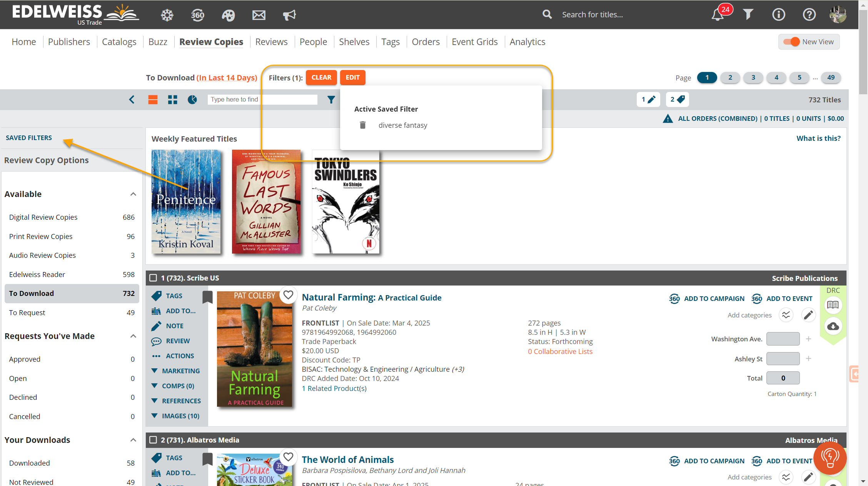
Task: Open notifications bell with 24 badge
Action: click(718, 15)
